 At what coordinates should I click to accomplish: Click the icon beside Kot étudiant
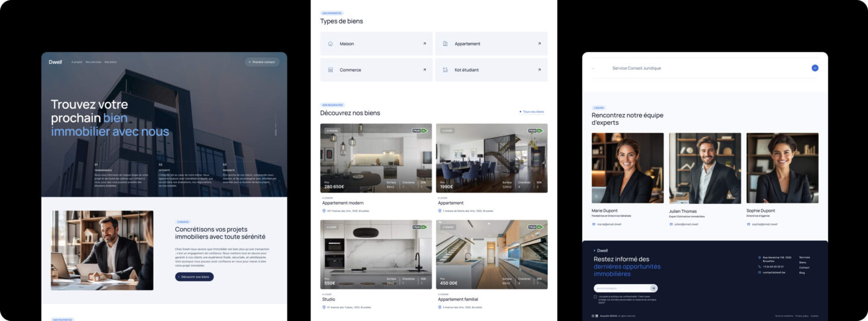coord(445,69)
